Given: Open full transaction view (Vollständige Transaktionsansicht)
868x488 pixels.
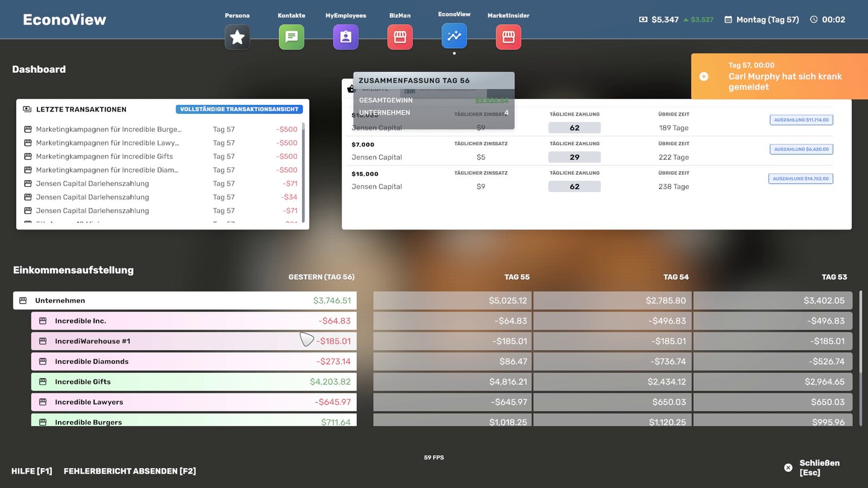Looking at the screenshot, I should [239, 110].
